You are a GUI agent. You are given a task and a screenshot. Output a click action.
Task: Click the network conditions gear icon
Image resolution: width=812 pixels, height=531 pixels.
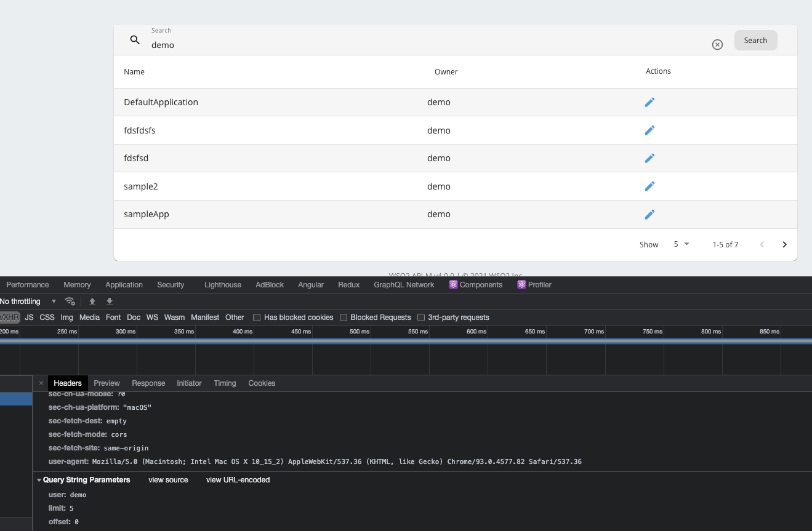pyautogui.click(x=70, y=301)
